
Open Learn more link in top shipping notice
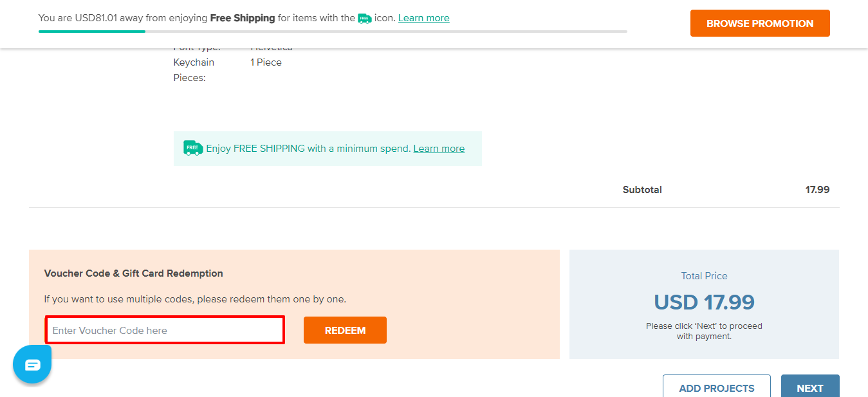(424, 18)
